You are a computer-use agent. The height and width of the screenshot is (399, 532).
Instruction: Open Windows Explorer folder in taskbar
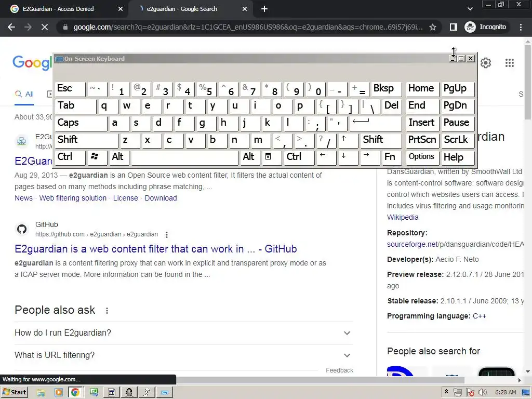pos(41,393)
